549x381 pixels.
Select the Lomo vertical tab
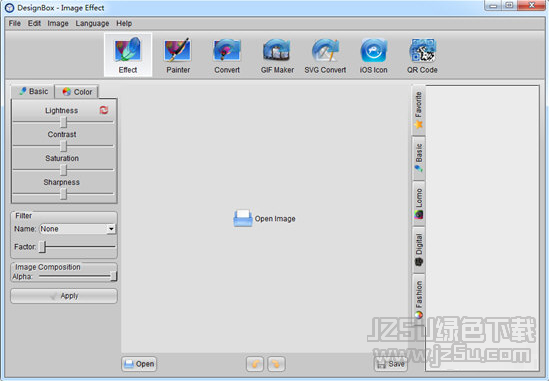[x=418, y=203]
